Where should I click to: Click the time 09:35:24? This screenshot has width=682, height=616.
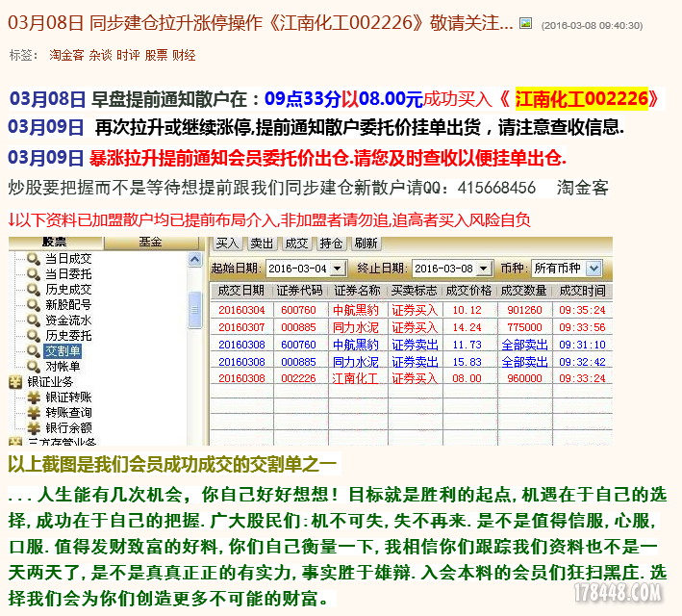click(x=582, y=310)
